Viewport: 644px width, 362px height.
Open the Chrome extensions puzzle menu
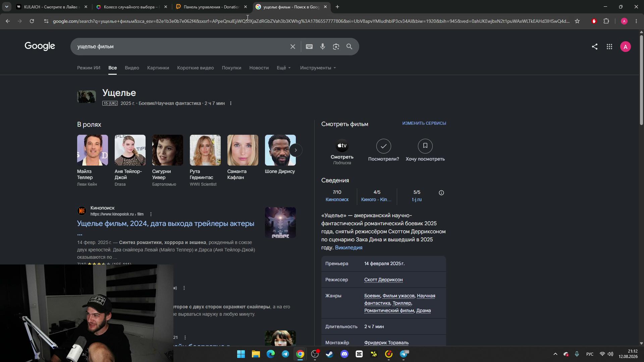click(606, 21)
